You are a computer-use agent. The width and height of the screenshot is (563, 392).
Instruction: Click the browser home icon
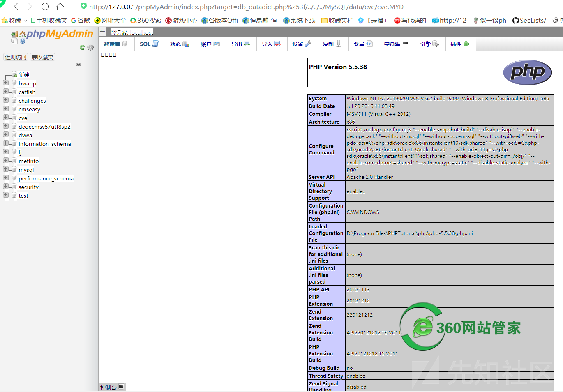coord(60,6)
